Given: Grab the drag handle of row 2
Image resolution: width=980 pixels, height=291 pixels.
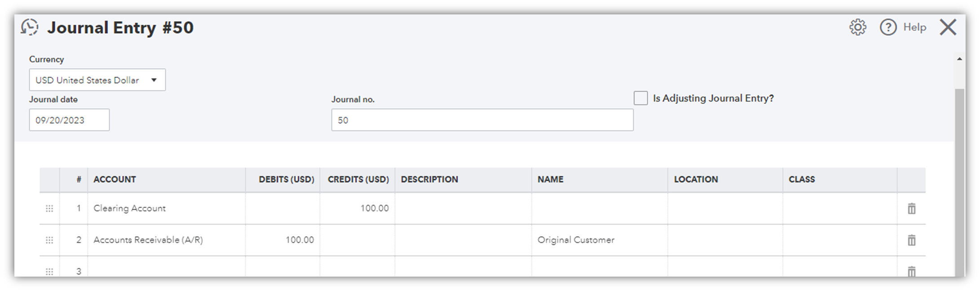Looking at the screenshot, I should 49,240.
